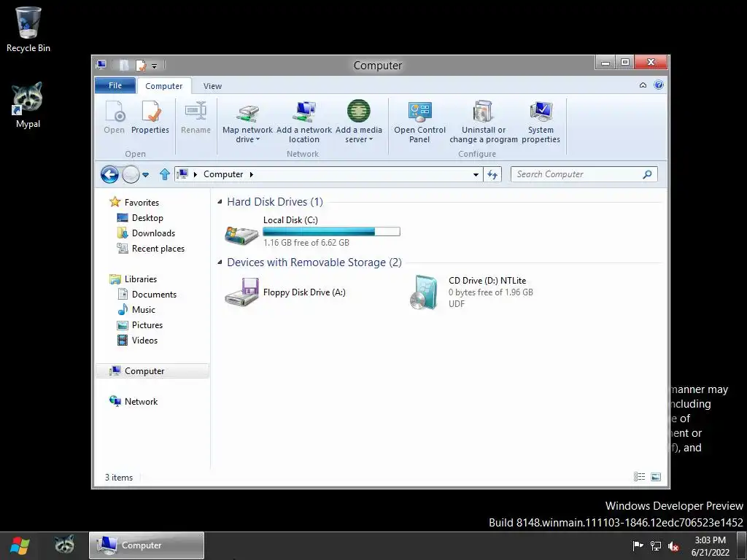This screenshot has width=747, height=560.
Task: Click the Action Center flag icon
Action: click(x=638, y=545)
